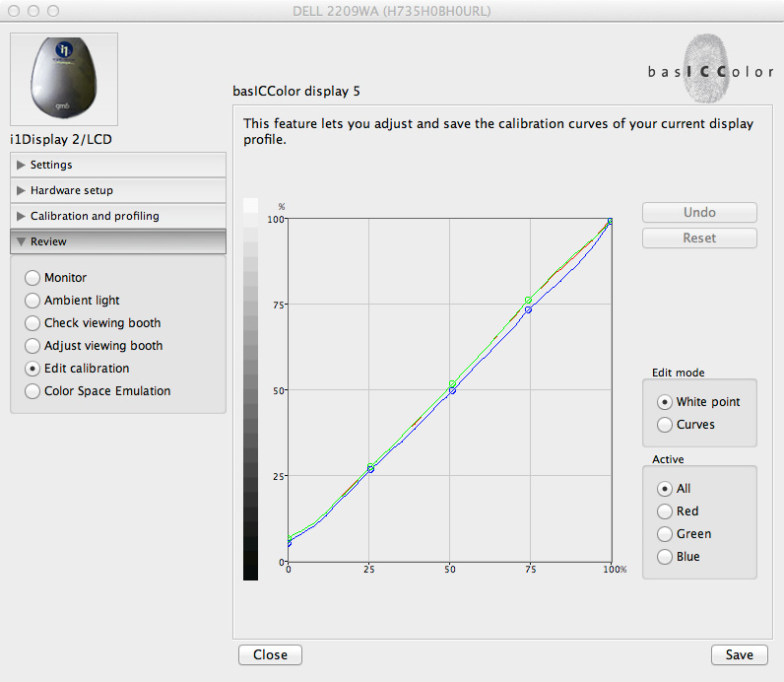Activate only the Blue channel
Screen dimensions: 784x682
click(x=665, y=557)
